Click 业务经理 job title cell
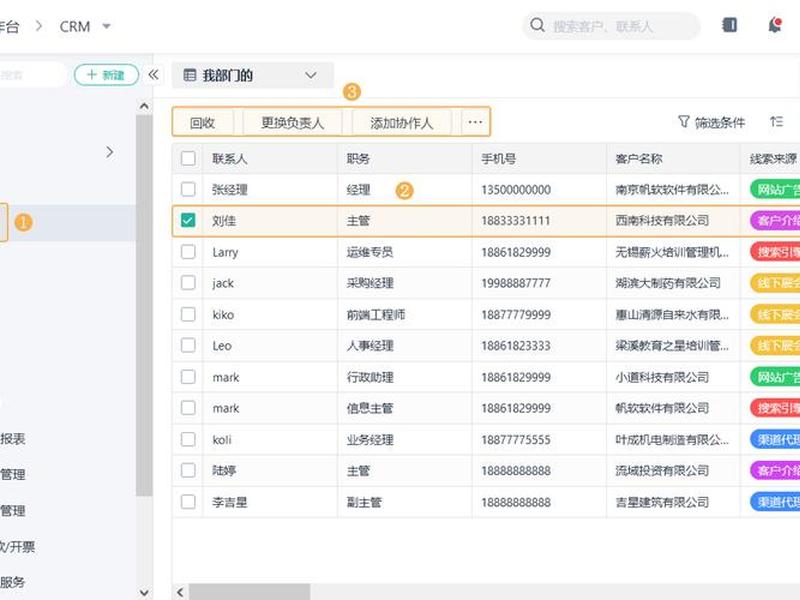 point(370,439)
